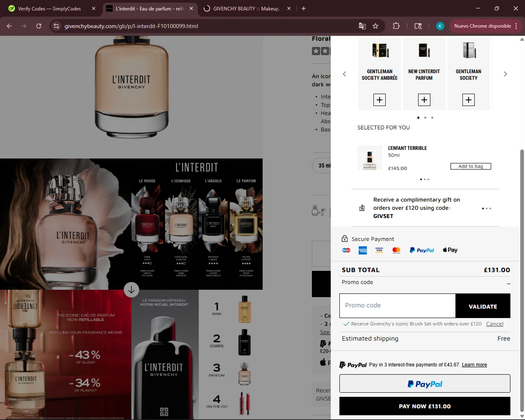This screenshot has height=420, width=525.
Task: Open Chrome menu three dots
Action: [x=516, y=26]
